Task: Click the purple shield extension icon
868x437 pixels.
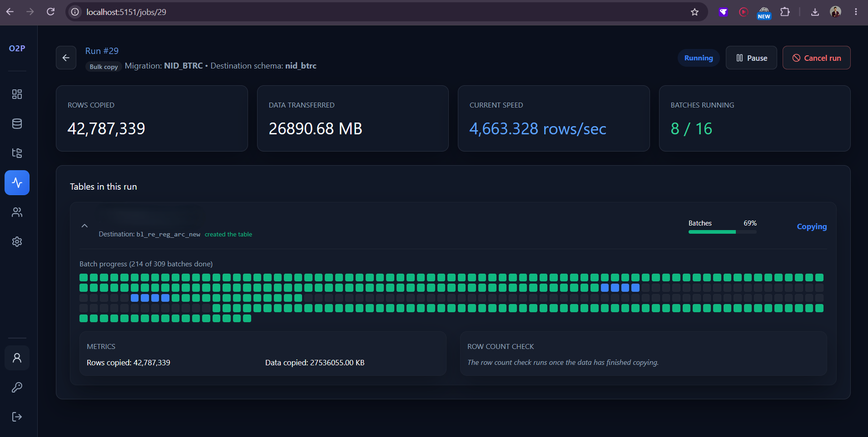Action: 724,12
